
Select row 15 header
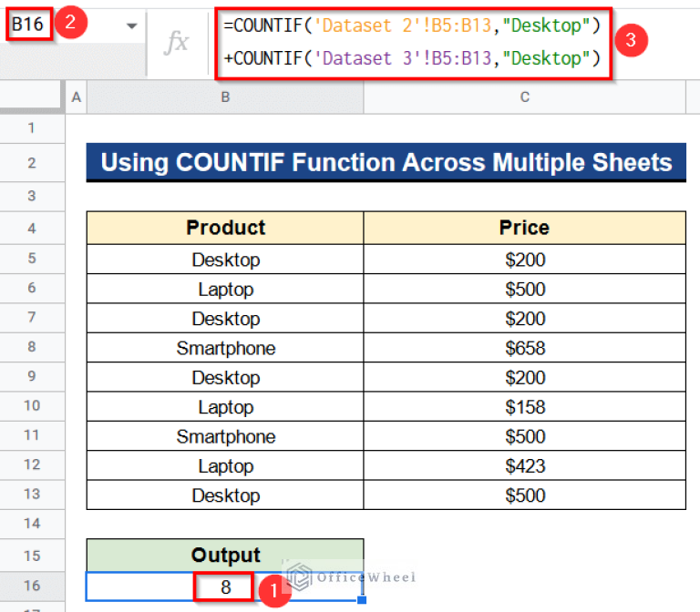32,556
